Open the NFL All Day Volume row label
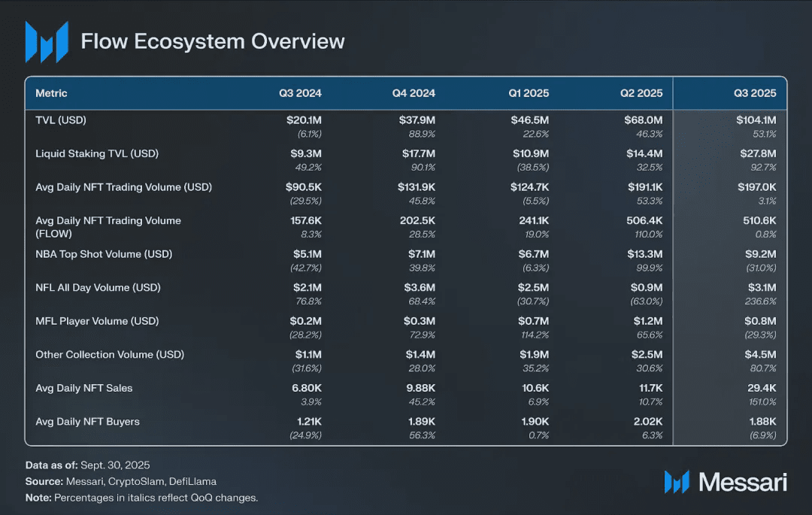Viewport: 812px width, 515px height. click(98, 287)
